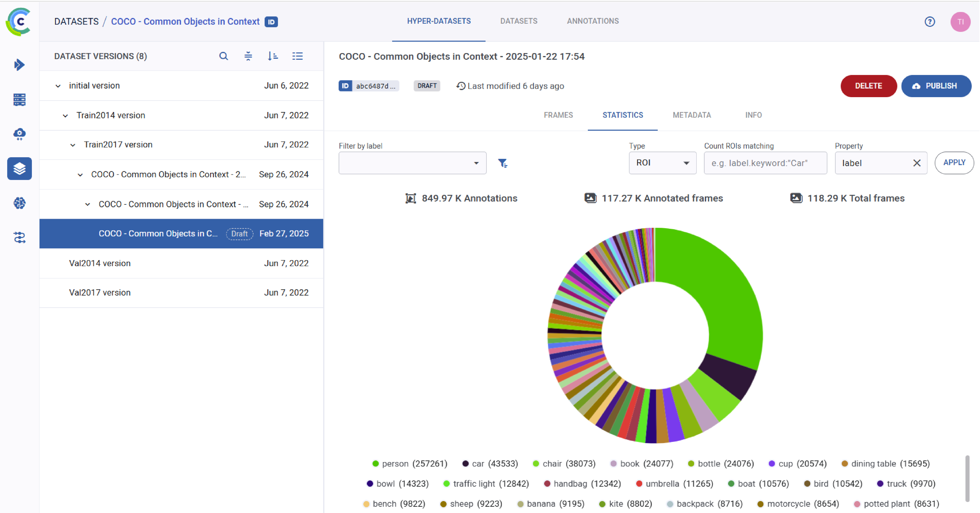Open the ROI Type dropdown
The image size is (980, 513).
[x=662, y=163]
